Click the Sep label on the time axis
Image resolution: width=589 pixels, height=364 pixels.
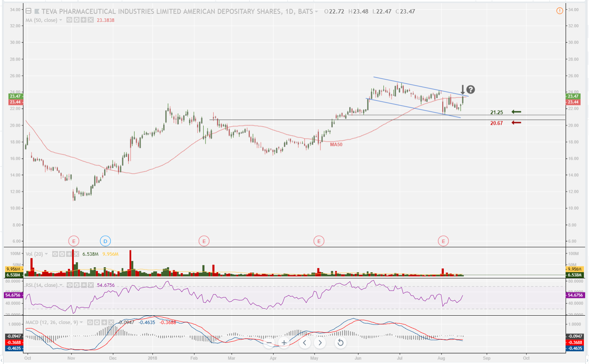coord(487,358)
